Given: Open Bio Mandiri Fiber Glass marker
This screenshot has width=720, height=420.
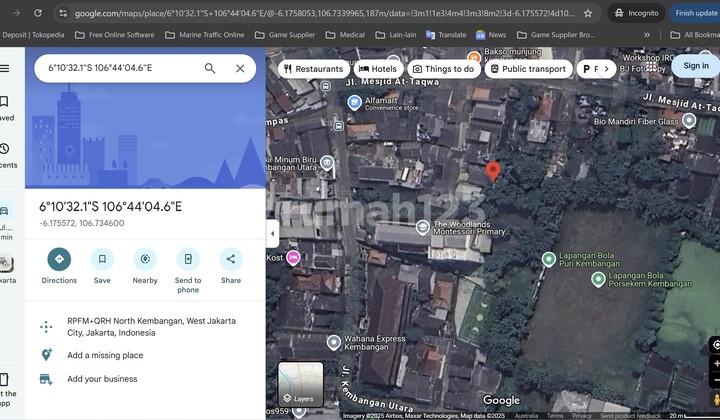Looking at the screenshot, I should tap(689, 121).
